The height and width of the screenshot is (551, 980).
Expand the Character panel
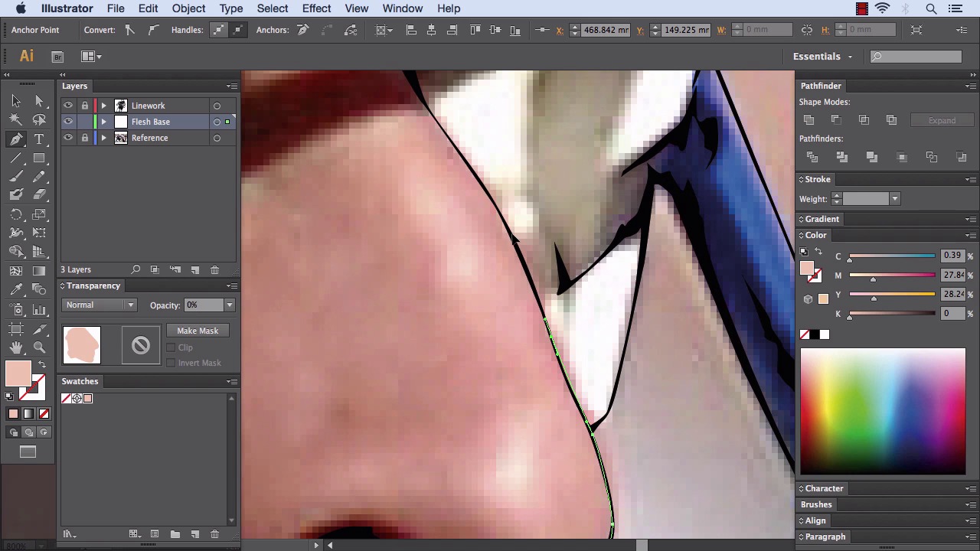[x=824, y=488]
